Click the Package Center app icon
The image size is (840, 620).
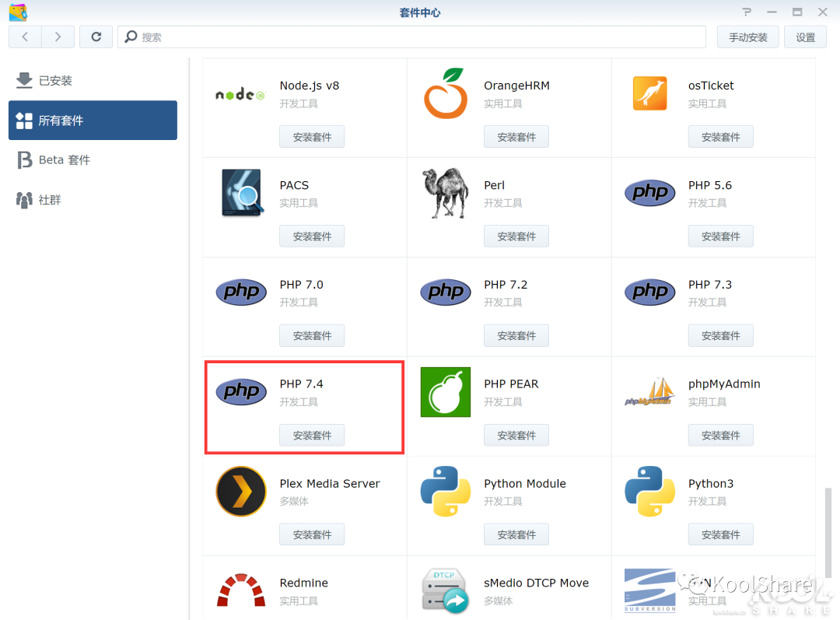point(18,12)
